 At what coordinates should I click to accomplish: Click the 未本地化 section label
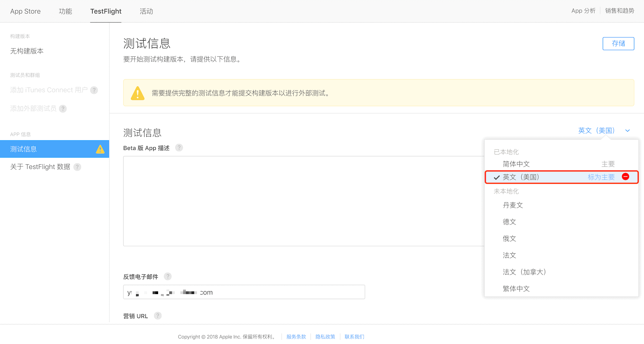click(506, 191)
